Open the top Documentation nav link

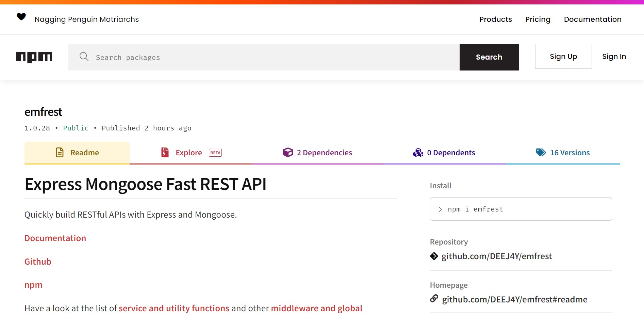(593, 19)
